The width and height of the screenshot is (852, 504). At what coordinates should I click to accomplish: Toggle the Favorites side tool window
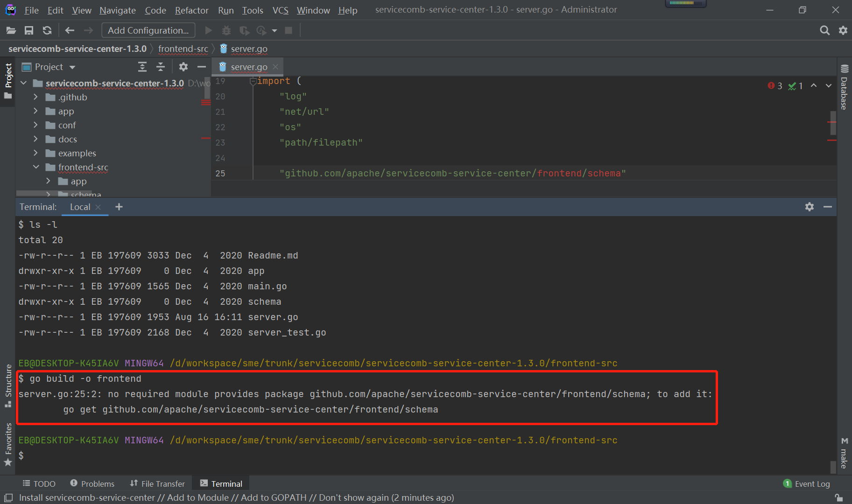8,444
